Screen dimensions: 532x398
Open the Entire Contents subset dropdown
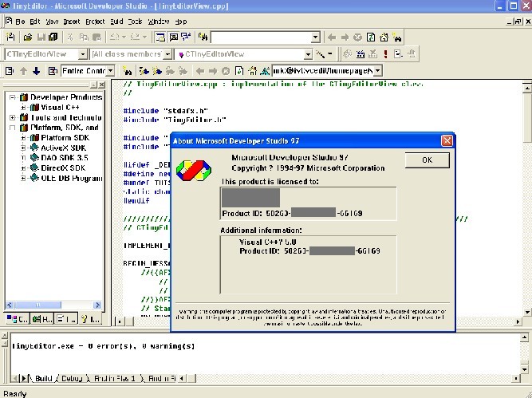[x=110, y=71]
